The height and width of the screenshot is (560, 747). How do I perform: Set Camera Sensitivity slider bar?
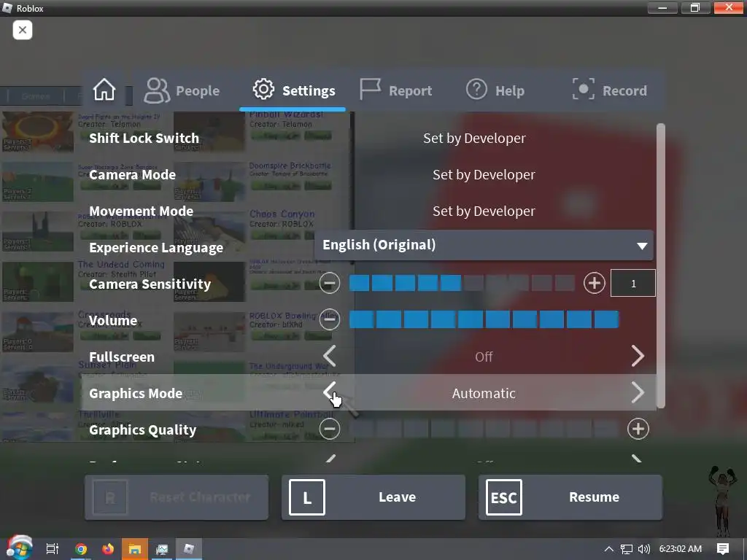[462, 284]
